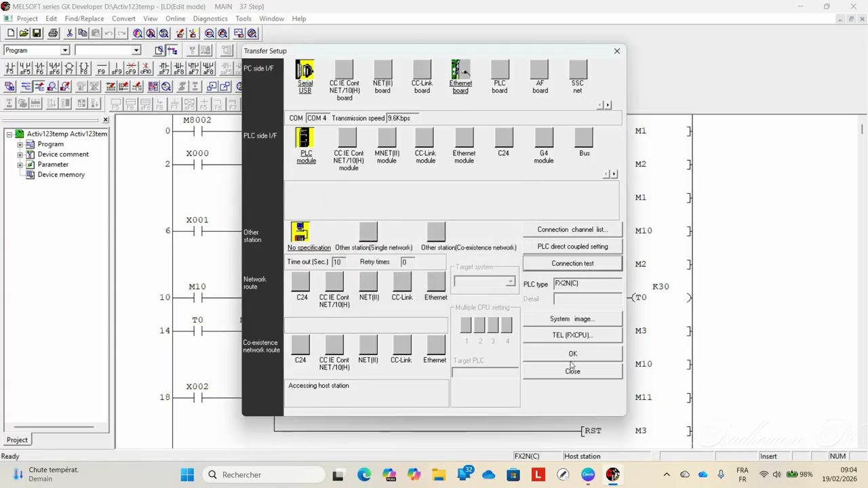Open the Find/Replace menu
Image resolution: width=868 pixels, height=488 pixels.
(85, 19)
